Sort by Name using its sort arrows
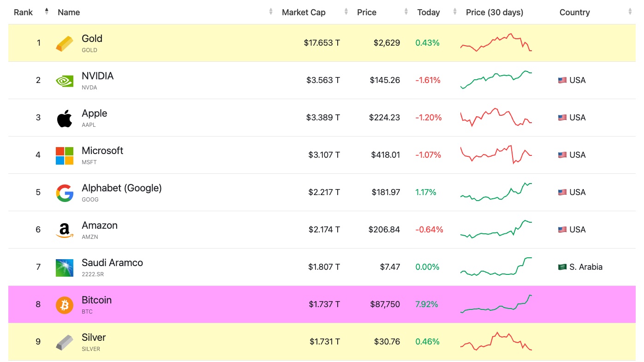Image resolution: width=644 pixels, height=362 pixels. [x=271, y=12]
